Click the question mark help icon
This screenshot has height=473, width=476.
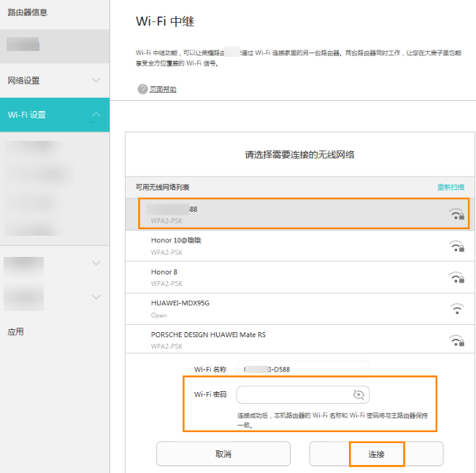142,89
